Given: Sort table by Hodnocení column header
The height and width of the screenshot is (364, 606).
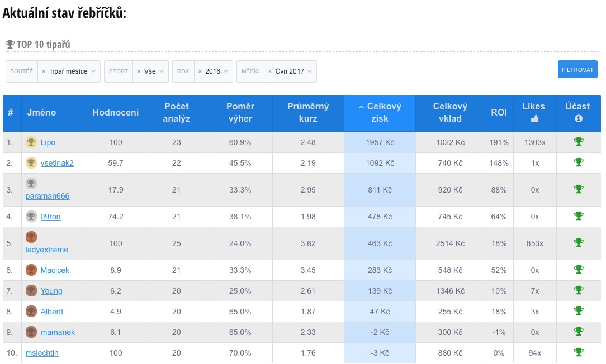Looking at the screenshot, I should 116,112.
